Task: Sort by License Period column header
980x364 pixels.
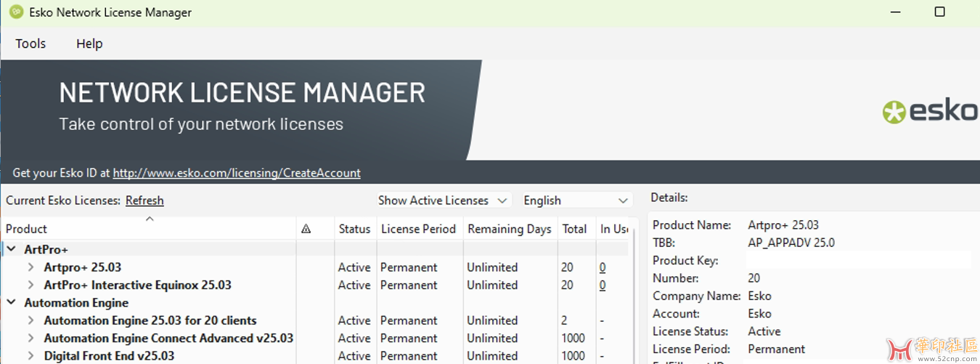Action: coord(419,229)
